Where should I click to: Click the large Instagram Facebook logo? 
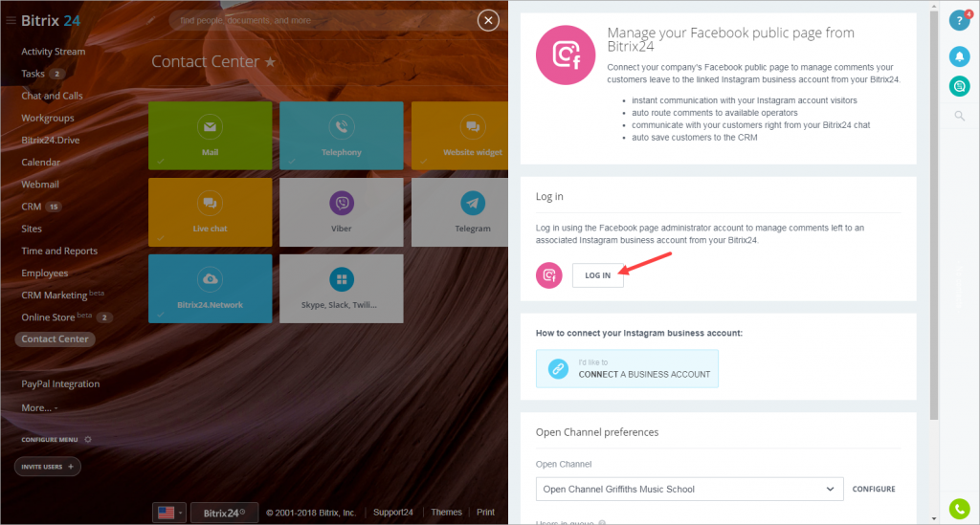tap(566, 55)
